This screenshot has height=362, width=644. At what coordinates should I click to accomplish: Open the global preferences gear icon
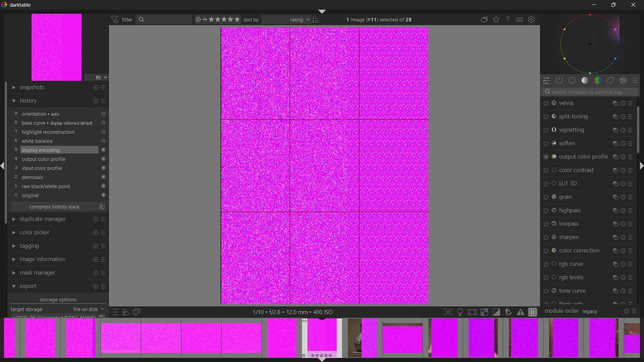point(531,19)
